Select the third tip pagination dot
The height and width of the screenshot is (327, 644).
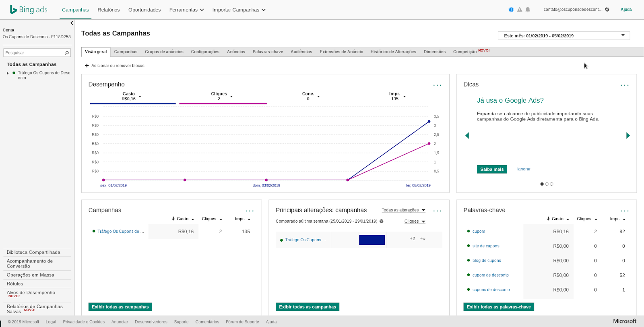tap(551, 184)
